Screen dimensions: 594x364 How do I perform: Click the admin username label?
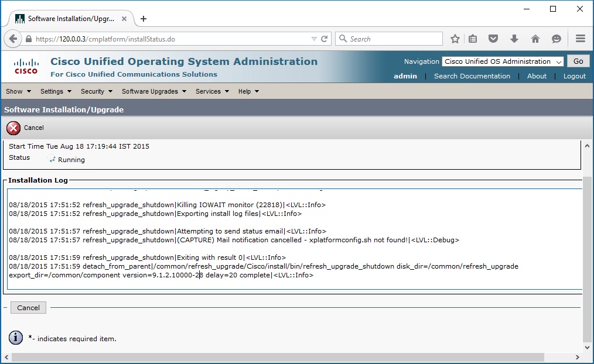click(405, 76)
